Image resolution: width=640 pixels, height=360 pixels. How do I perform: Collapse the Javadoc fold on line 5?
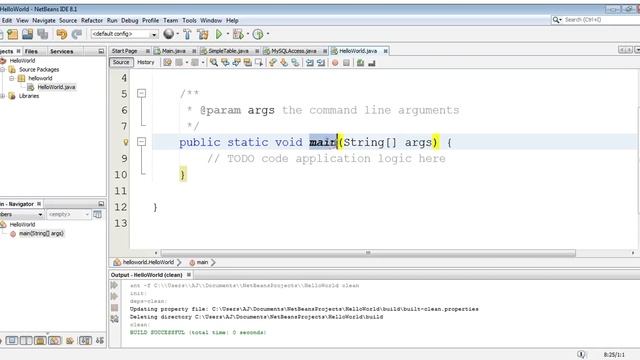click(142, 93)
